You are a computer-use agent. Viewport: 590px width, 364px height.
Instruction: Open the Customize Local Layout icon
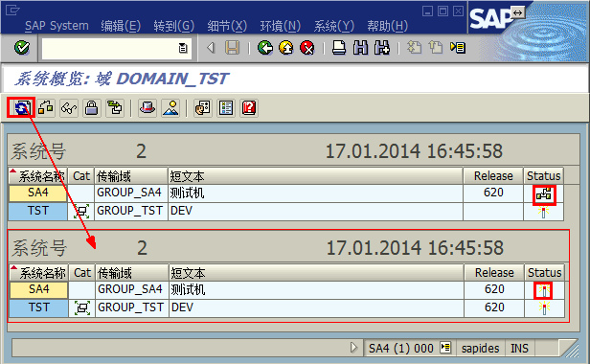click(458, 48)
